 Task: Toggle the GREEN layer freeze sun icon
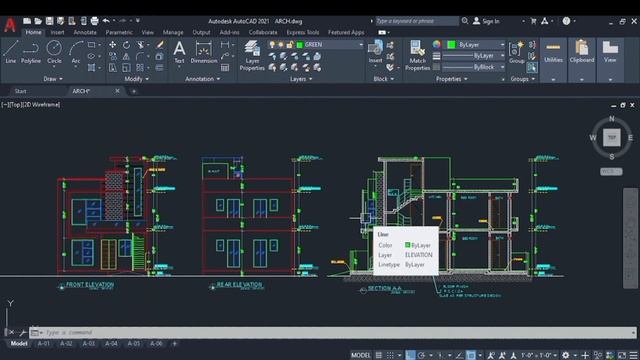(281, 44)
